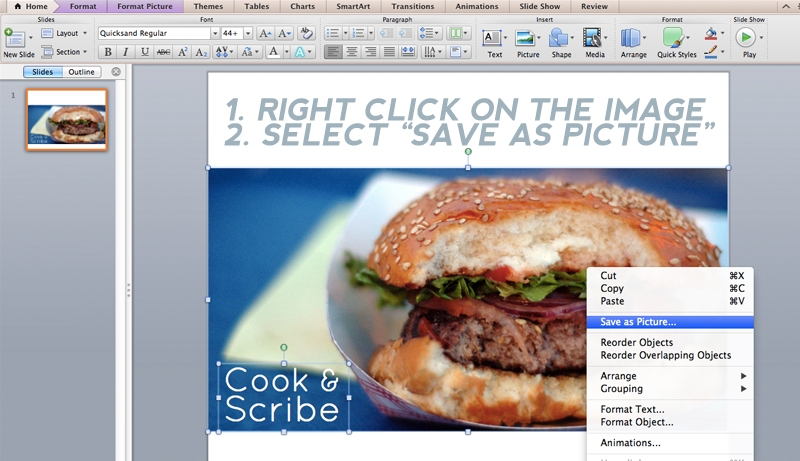Select slide 1 thumbnail
The height and width of the screenshot is (461, 800).
click(67, 120)
